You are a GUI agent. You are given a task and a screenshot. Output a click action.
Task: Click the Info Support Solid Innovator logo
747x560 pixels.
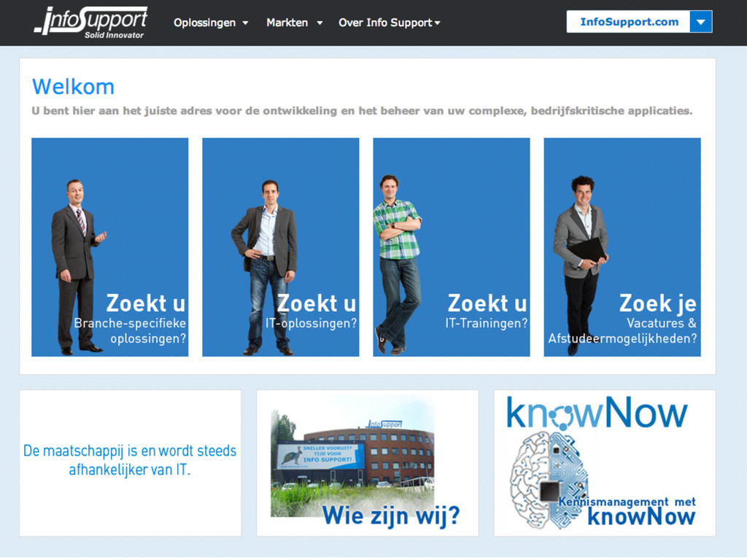coord(91,23)
